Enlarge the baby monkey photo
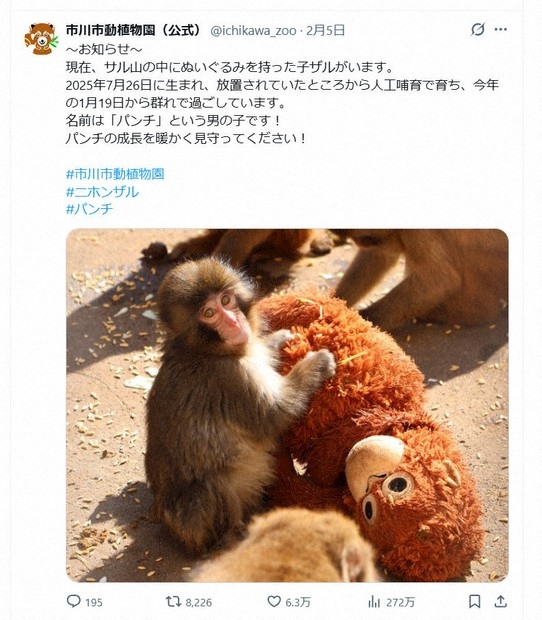Image resolution: width=542 pixels, height=620 pixels. (x=287, y=405)
